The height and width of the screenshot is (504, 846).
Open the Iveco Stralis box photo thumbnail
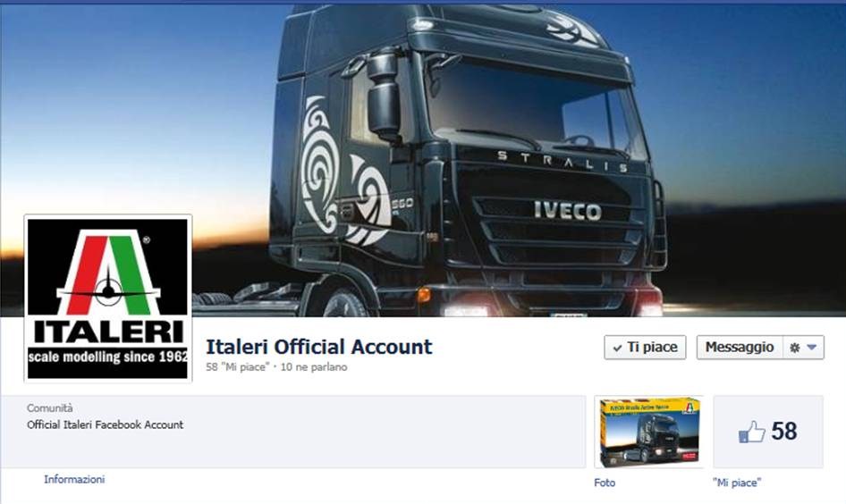click(649, 432)
